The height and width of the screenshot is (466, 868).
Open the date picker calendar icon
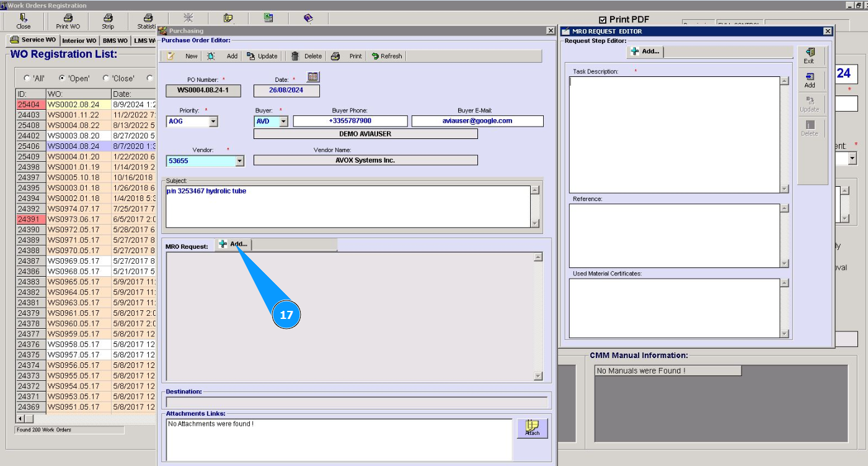(313, 77)
